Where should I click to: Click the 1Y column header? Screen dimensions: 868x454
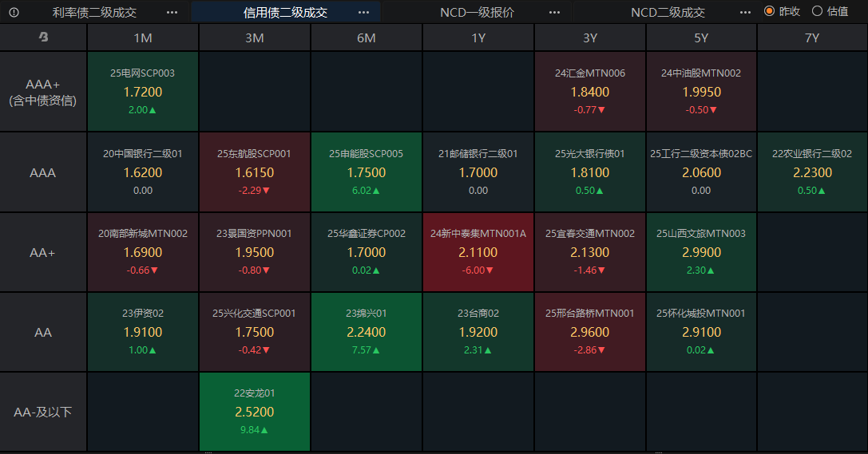(x=478, y=38)
